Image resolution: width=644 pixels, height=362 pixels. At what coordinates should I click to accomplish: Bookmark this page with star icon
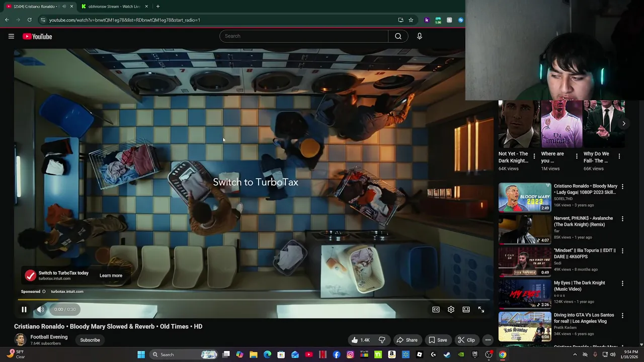point(411,20)
